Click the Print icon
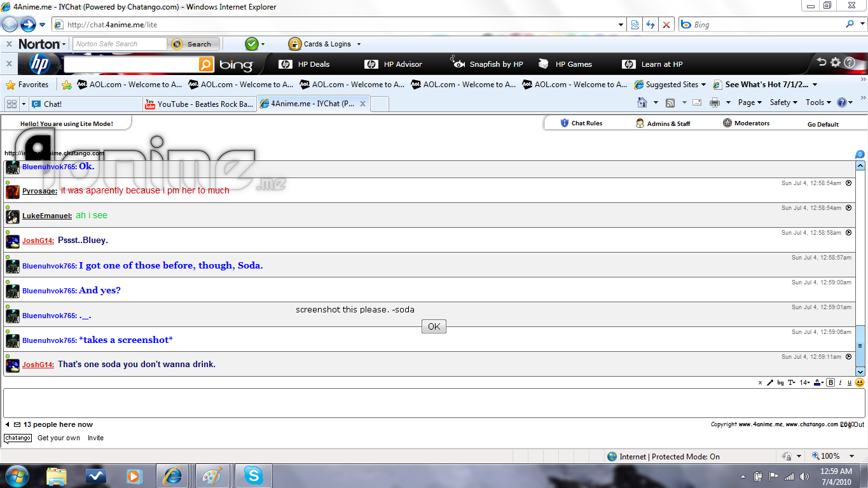868x488 pixels. [715, 102]
